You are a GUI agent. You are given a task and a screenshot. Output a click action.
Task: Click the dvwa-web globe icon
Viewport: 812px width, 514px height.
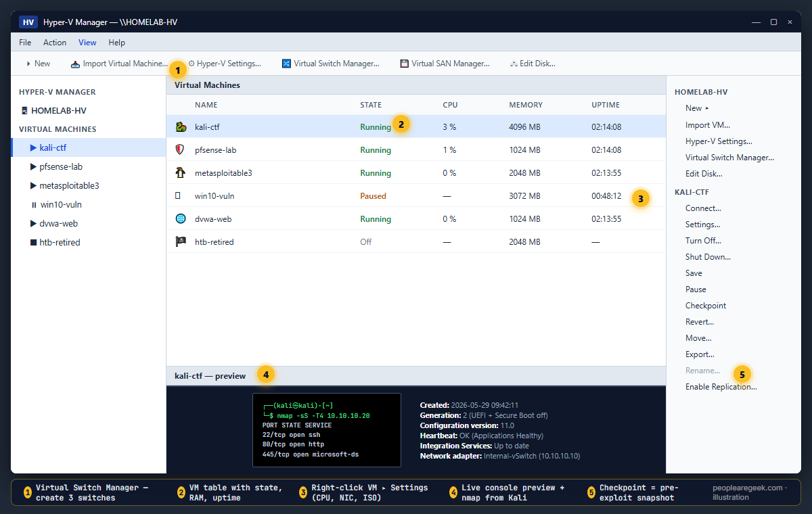pyautogui.click(x=180, y=218)
